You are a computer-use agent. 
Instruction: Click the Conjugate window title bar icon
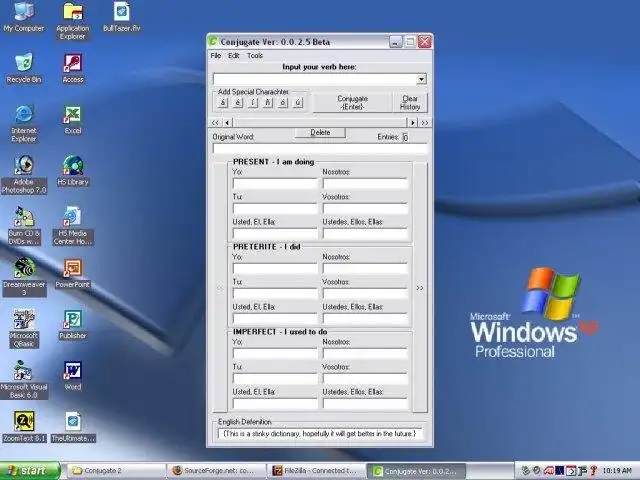[x=213, y=41]
